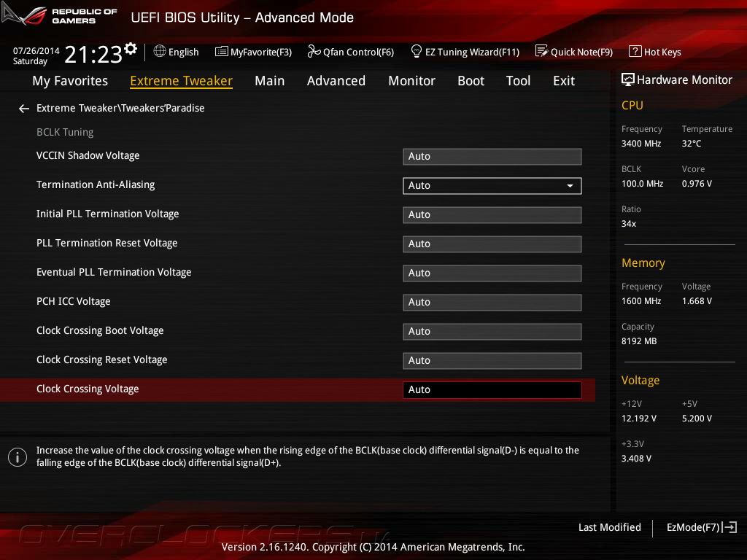
Task: Click the 07/26/2014 date
Action: pos(36,50)
